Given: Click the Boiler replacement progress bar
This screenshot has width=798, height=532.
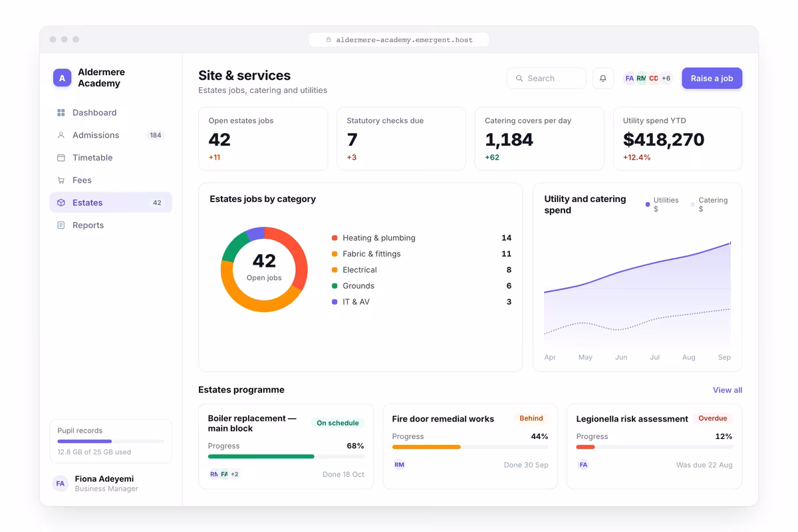Looking at the screenshot, I should click(286, 457).
